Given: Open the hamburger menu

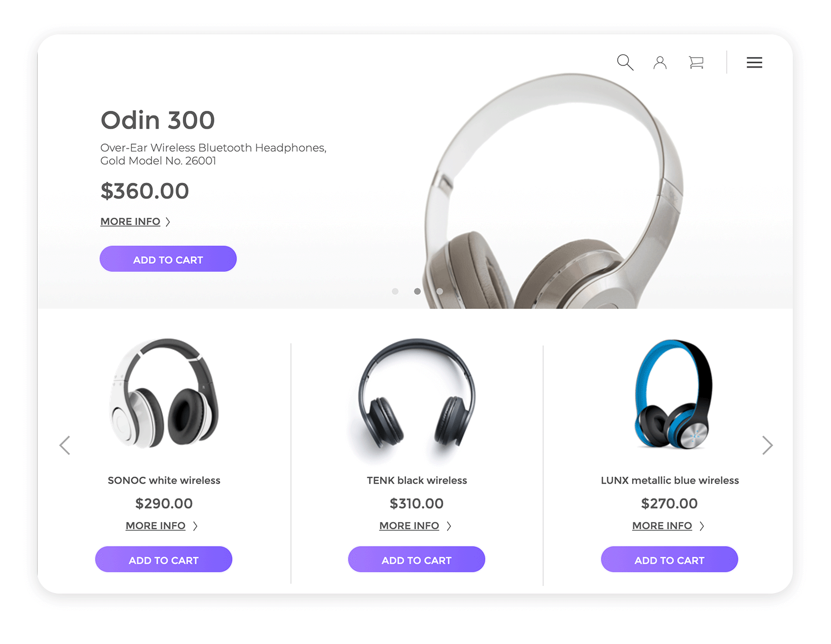Looking at the screenshot, I should tap(754, 63).
